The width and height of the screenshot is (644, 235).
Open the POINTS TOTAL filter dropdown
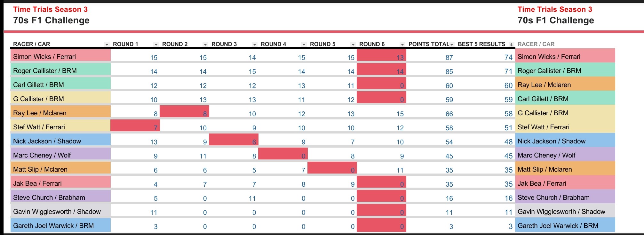pos(452,45)
